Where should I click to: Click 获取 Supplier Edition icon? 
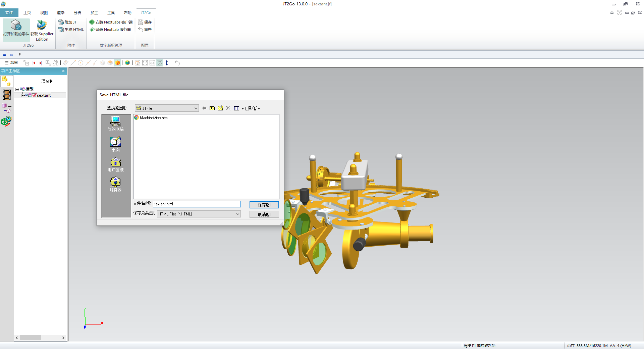(42, 29)
